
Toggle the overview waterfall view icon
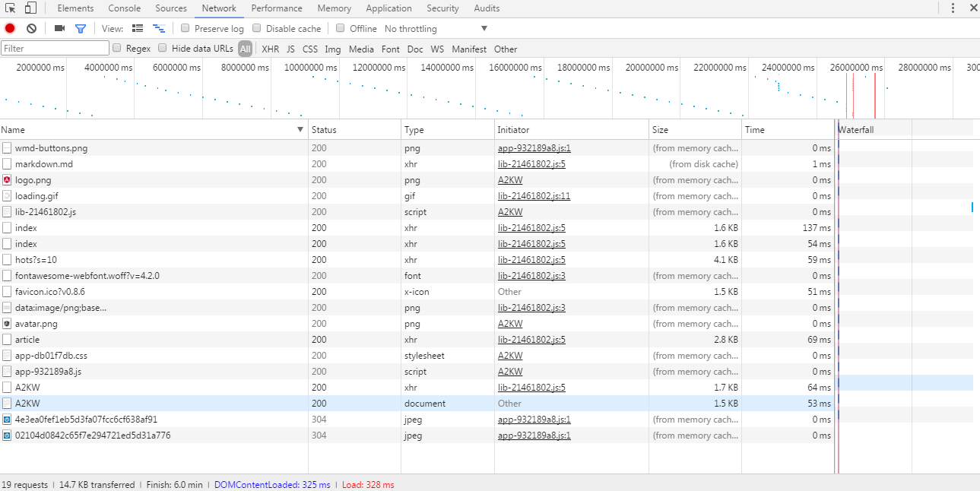[x=159, y=28]
